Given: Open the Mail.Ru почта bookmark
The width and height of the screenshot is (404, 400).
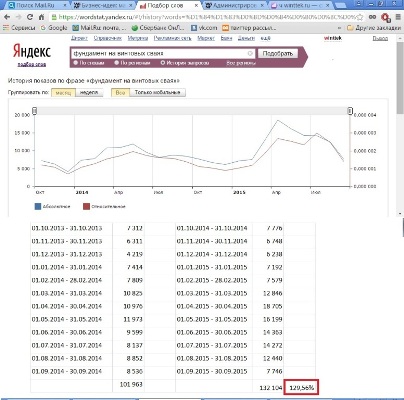Looking at the screenshot, I should 99,28.
